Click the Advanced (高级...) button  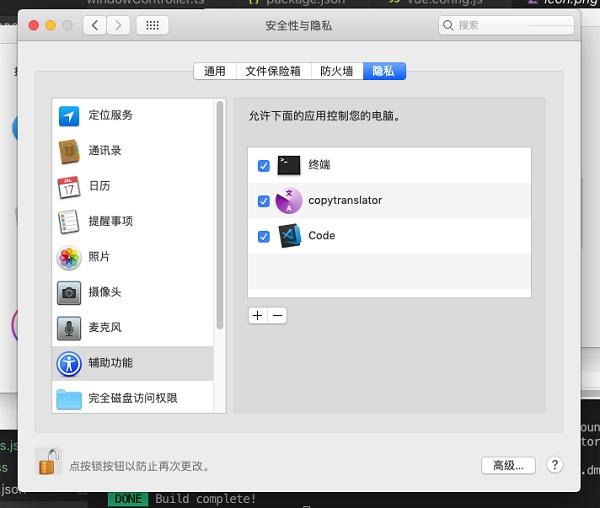point(508,465)
